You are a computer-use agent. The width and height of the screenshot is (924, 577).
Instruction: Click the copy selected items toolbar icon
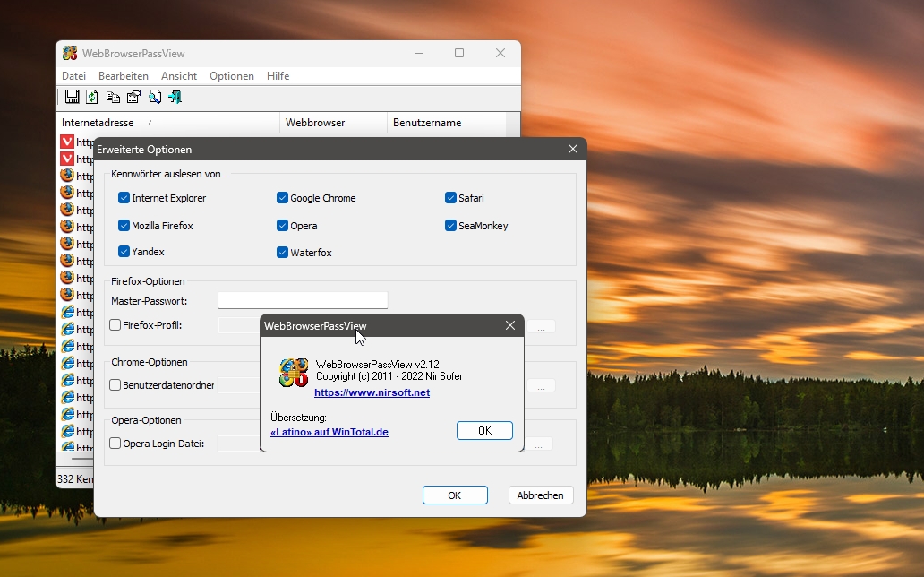tap(113, 97)
